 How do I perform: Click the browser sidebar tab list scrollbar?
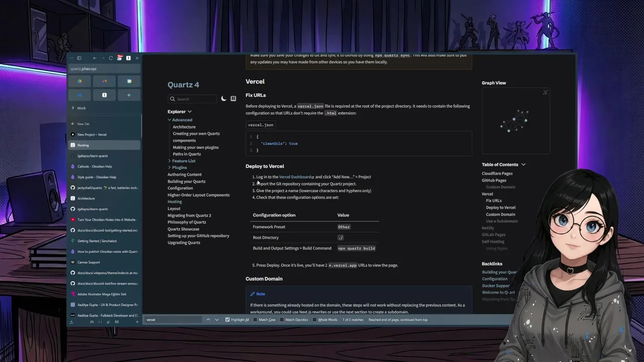click(x=141, y=126)
